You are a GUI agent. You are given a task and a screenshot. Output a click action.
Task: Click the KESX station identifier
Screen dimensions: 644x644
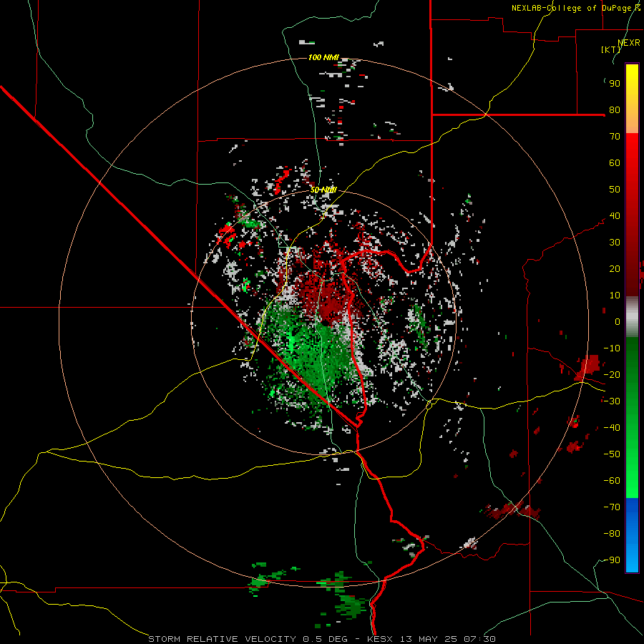(x=380, y=639)
